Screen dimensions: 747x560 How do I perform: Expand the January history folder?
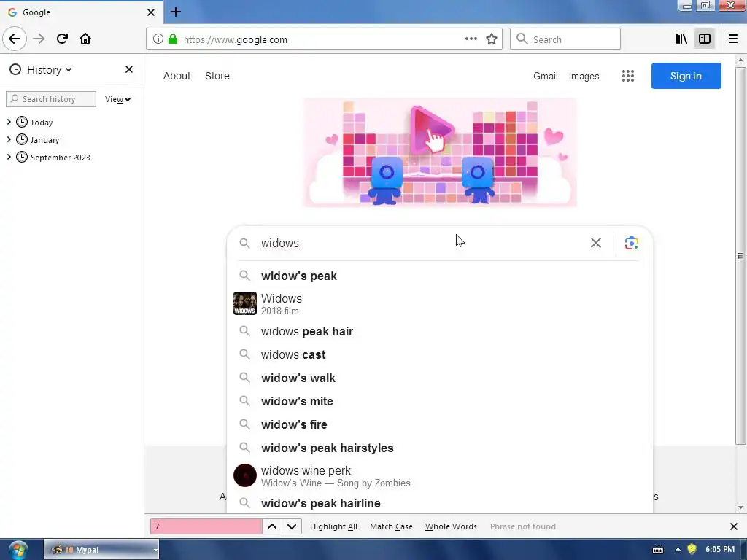point(9,139)
